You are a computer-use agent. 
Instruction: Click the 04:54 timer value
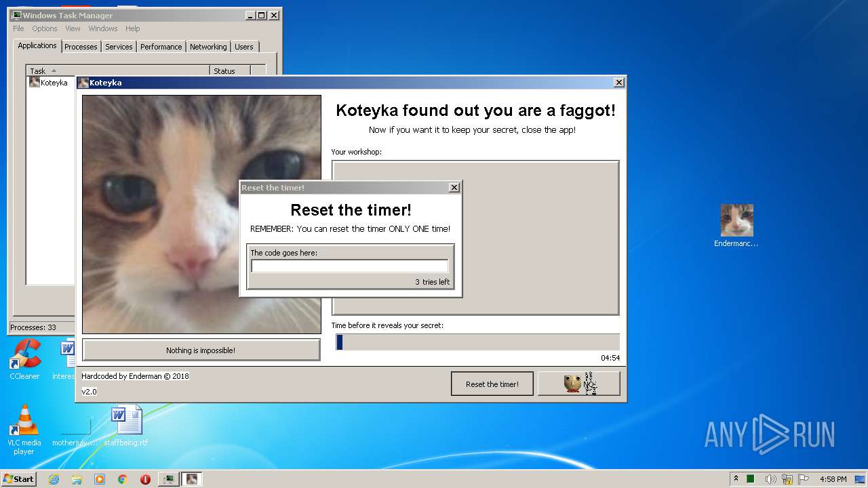tap(610, 358)
